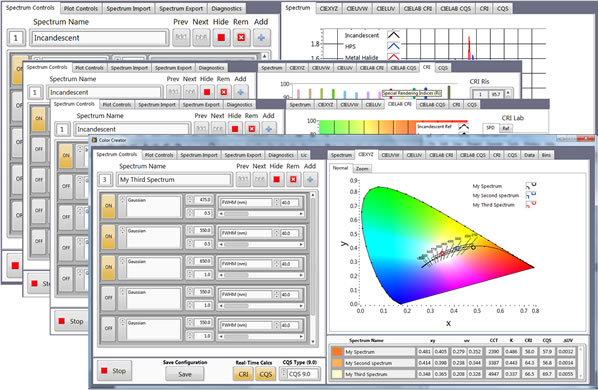
Task: Open Gaussian type selector in 650.0 row
Action: tap(154, 268)
